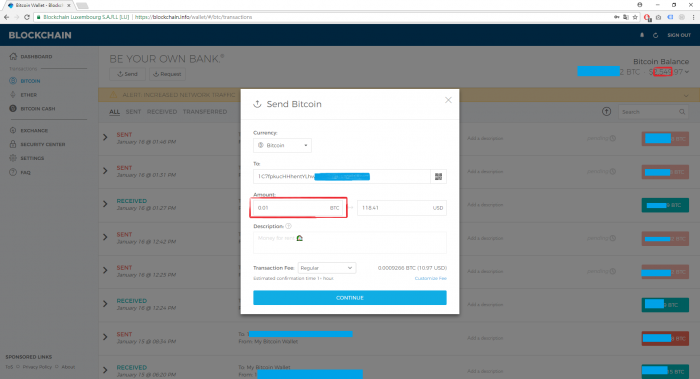Expand the increased network traffic alert
Screen dimensions: 700x379
tap(686, 95)
